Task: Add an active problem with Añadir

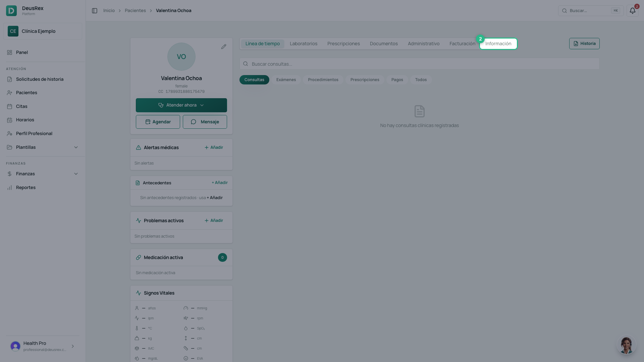Action: (x=214, y=221)
